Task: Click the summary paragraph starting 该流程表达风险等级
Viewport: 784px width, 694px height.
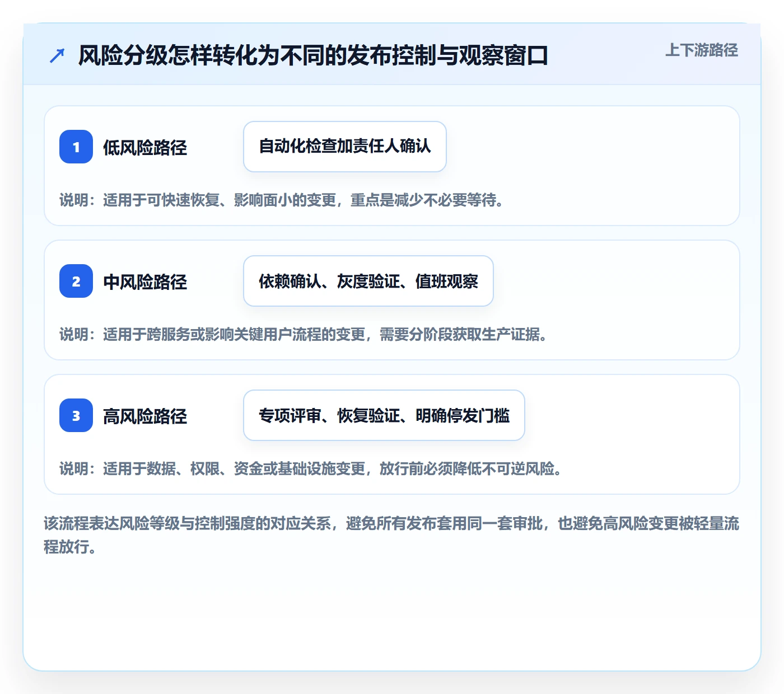Action: (x=391, y=535)
